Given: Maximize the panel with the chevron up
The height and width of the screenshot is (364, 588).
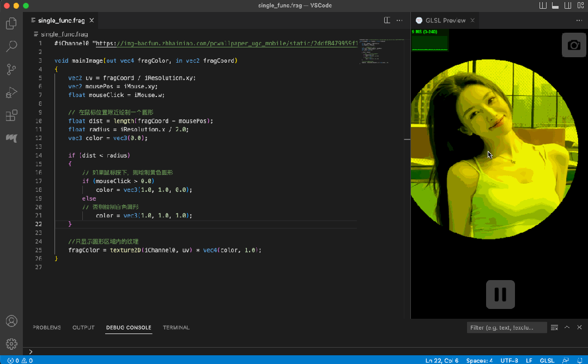Looking at the screenshot, I should [x=567, y=327].
